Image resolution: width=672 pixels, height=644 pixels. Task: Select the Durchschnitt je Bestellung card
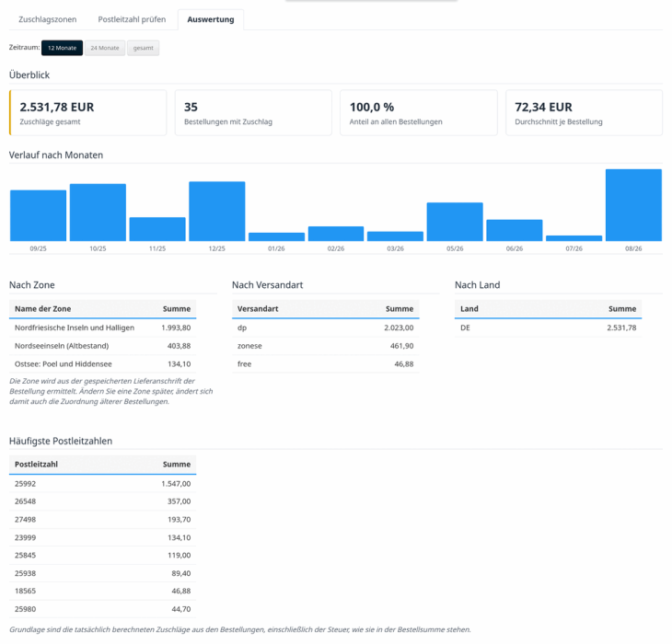coord(585,113)
